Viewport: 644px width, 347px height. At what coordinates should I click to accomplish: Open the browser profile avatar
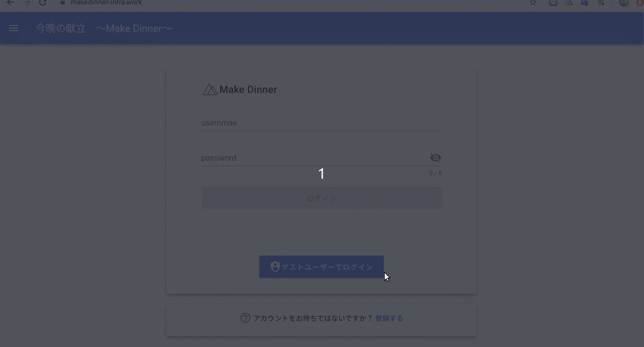coord(623,3)
